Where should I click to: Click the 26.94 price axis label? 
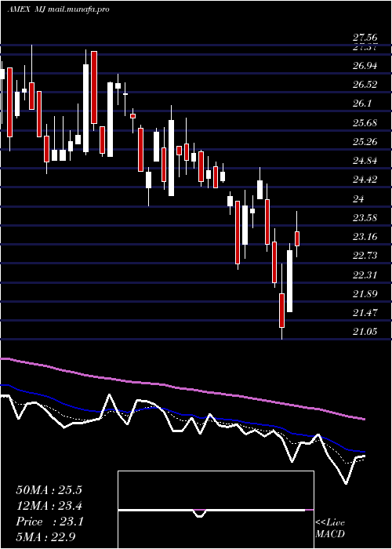365,66
